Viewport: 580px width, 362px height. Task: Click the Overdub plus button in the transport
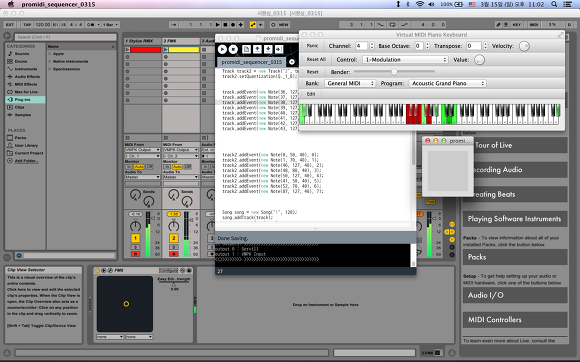240,25
